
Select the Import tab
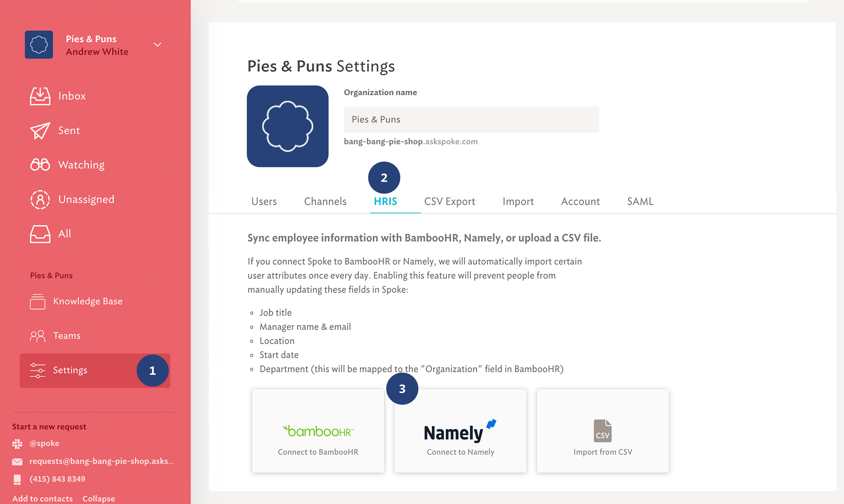click(x=518, y=201)
